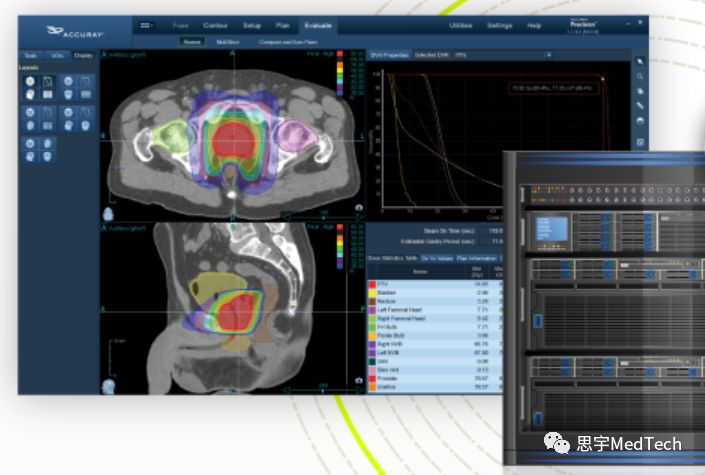Click the orange Urethra color swatch
Image resolution: width=705 pixels, height=475 pixels.
(372, 387)
